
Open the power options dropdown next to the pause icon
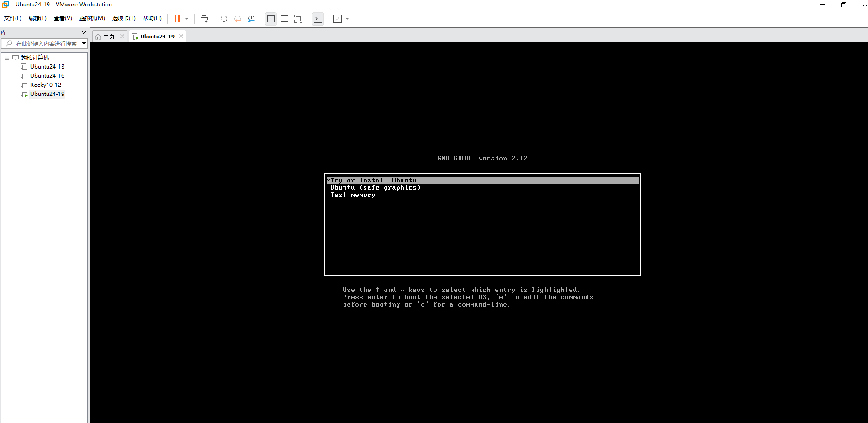point(187,19)
